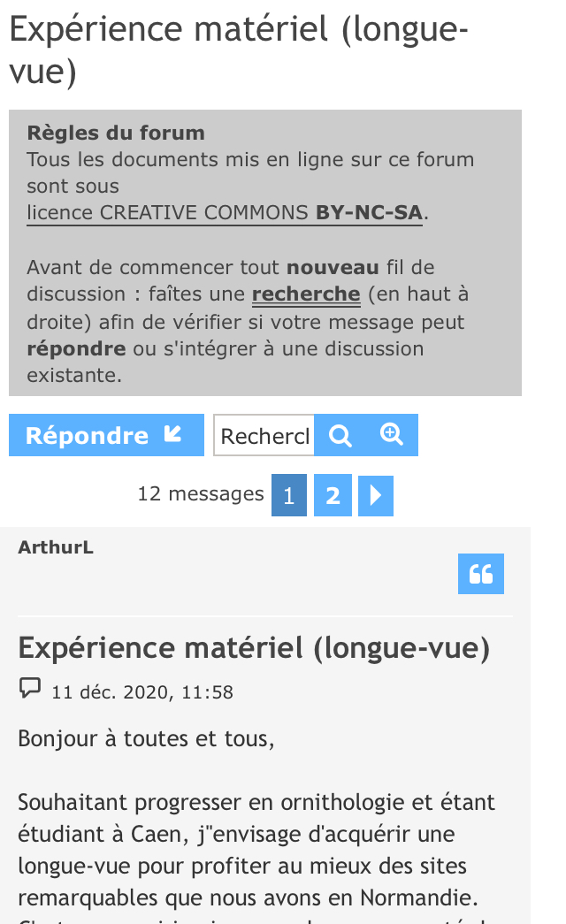
Task: Focus the Rechercher search input field
Action: pyautogui.click(x=264, y=436)
